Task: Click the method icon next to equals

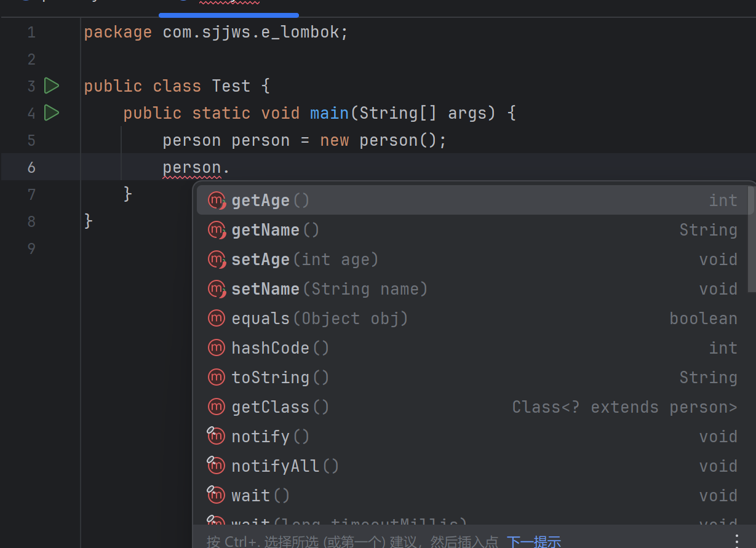Action: [x=217, y=319]
